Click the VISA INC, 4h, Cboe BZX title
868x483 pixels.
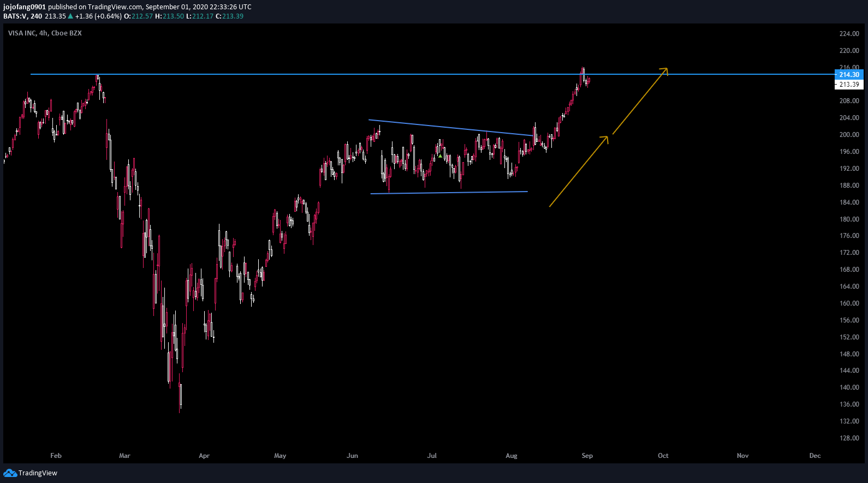(45, 33)
